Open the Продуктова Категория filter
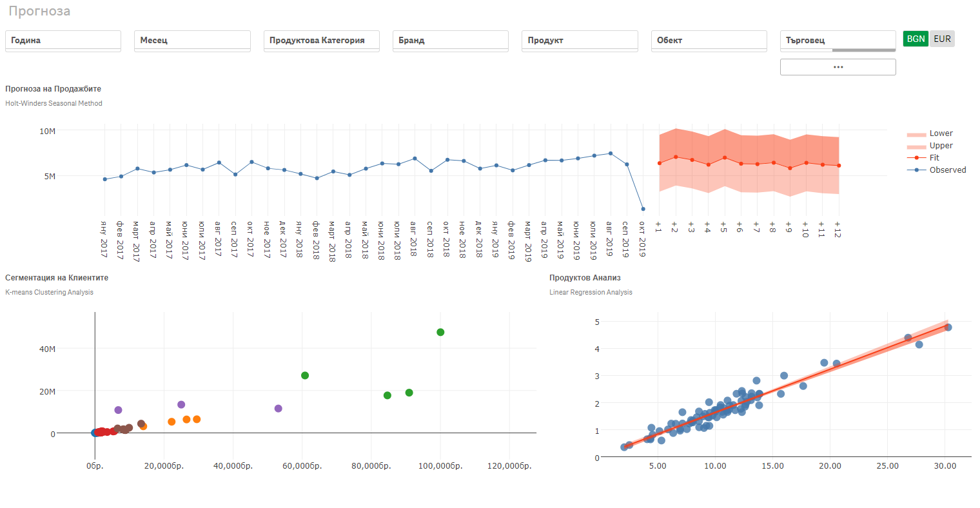Viewport: 980px width, 508px height. [x=321, y=40]
